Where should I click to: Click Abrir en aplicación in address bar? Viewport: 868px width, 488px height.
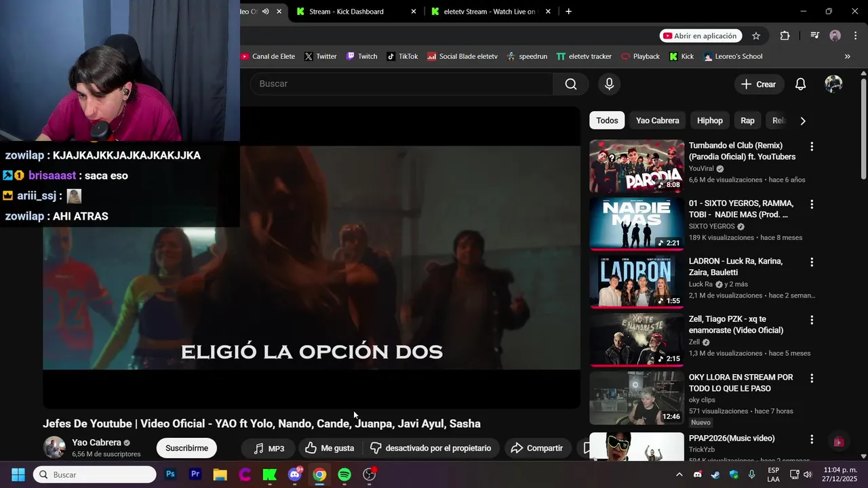(701, 36)
